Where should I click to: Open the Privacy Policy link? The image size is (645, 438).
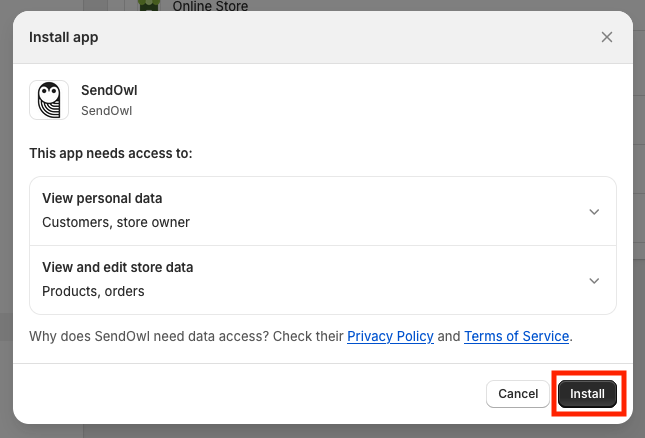(x=390, y=337)
